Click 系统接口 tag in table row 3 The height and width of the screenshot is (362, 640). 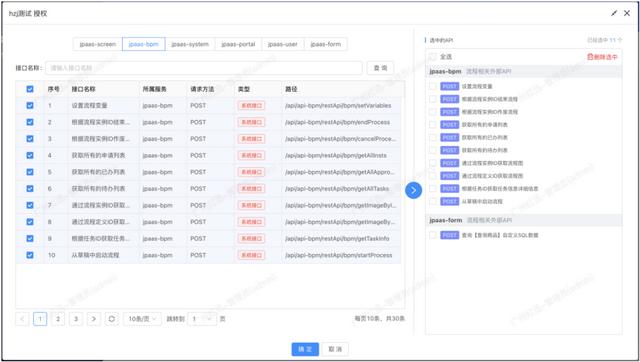coord(251,139)
